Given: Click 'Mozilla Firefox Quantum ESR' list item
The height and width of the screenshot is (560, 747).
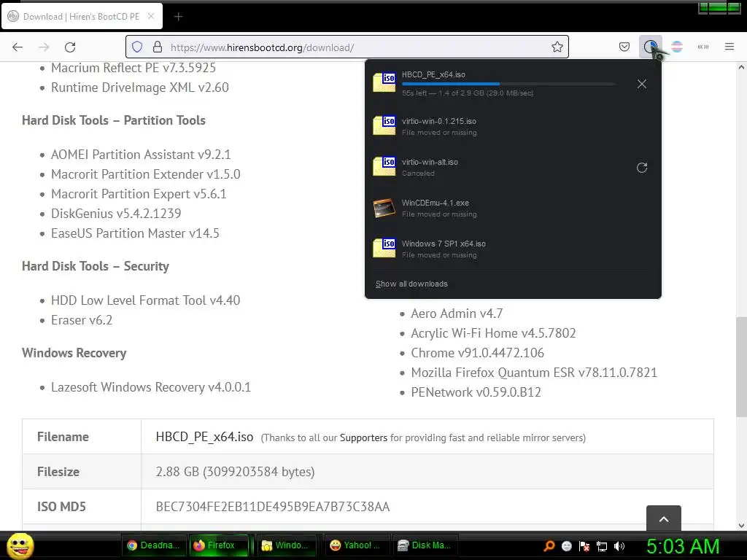Looking at the screenshot, I should coord(534,373).
